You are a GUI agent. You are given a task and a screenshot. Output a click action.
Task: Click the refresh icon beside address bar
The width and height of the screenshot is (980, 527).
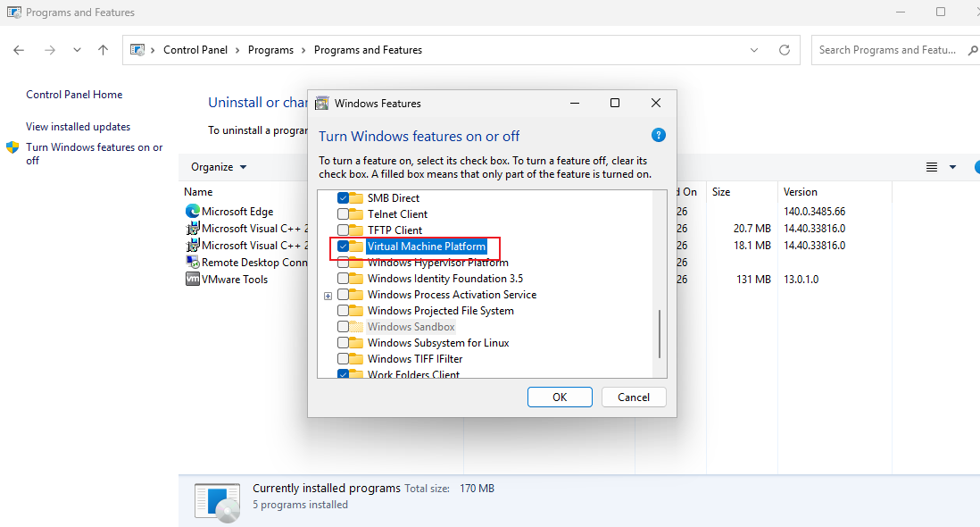pos(785,50)
